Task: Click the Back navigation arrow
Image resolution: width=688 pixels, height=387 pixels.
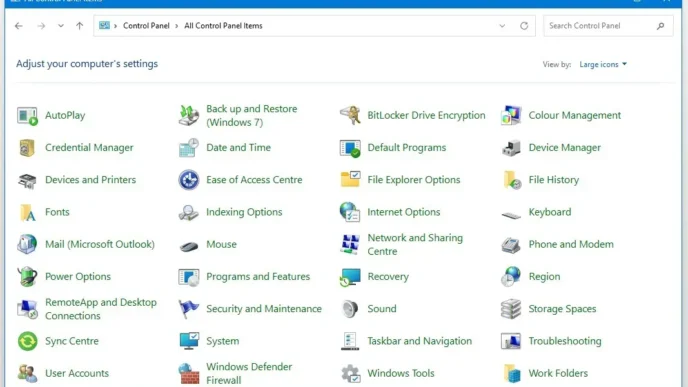Action: (18, 26)
